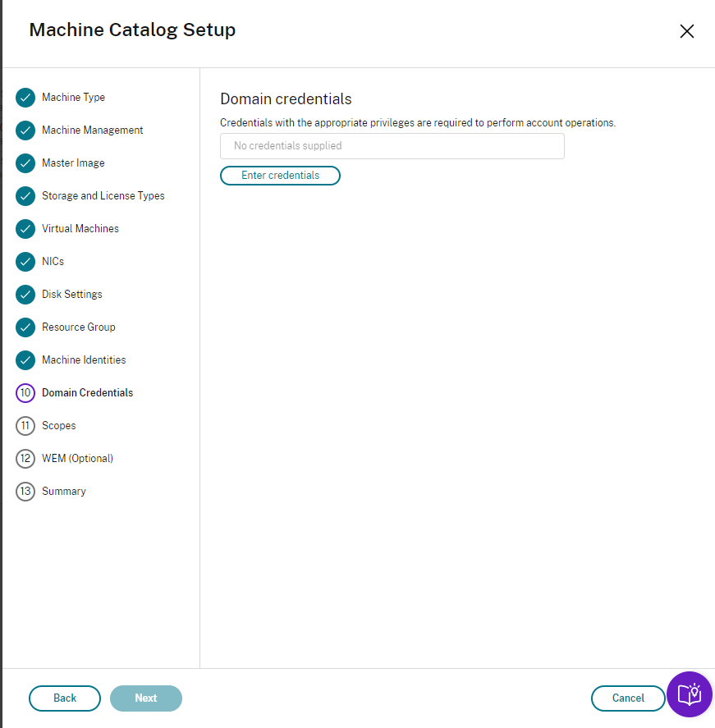Go to the Machine Management step

click(93, 130)
